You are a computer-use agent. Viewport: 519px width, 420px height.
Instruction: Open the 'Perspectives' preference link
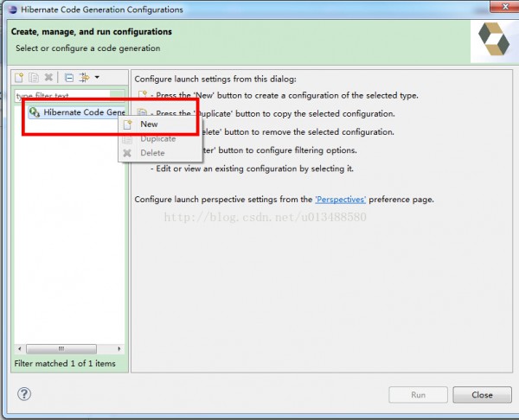340,200
